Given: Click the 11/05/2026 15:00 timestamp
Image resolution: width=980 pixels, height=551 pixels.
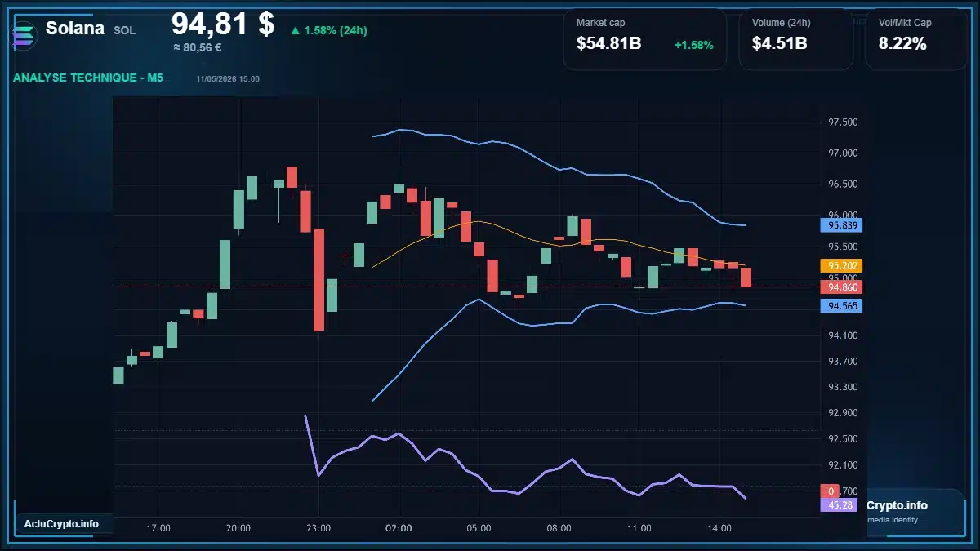Looking at the screenshot, I should click(x=228, y=78).
